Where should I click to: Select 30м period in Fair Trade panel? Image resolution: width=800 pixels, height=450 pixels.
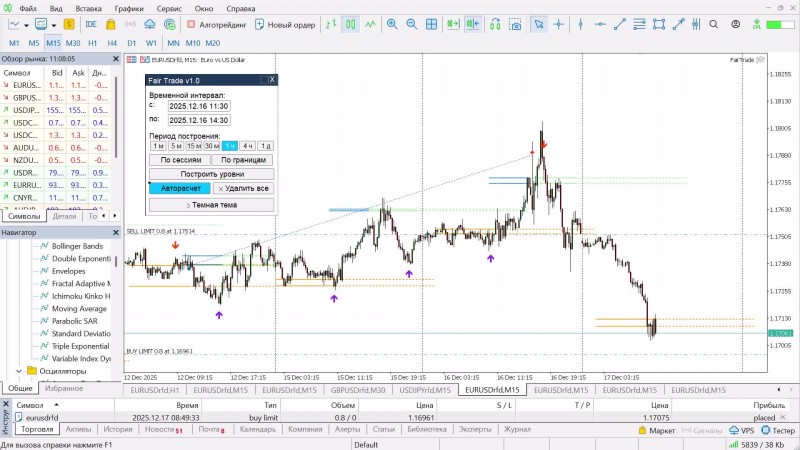212,146
